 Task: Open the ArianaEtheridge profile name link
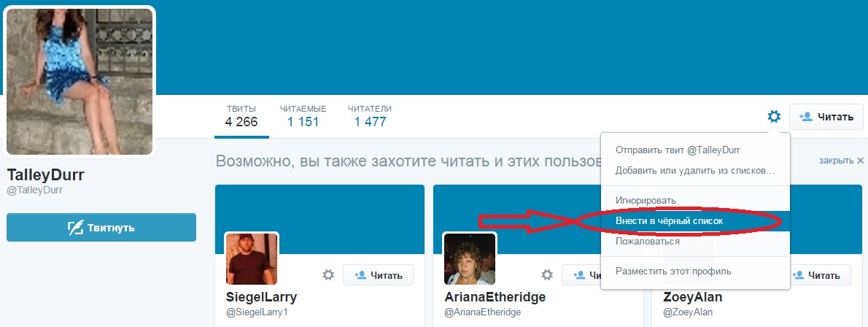[495, 297]
